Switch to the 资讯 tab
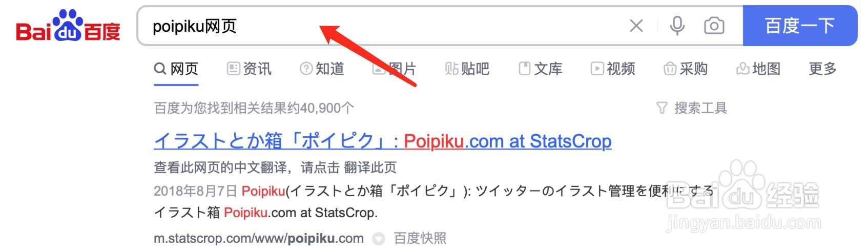The height and width of the screenshot is (252, 868). pos(249,69)
